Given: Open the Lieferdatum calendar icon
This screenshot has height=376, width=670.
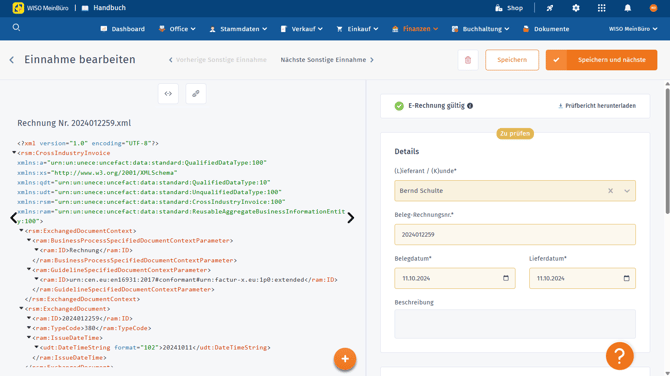Looking at the screenshot, I should point(626,278).
